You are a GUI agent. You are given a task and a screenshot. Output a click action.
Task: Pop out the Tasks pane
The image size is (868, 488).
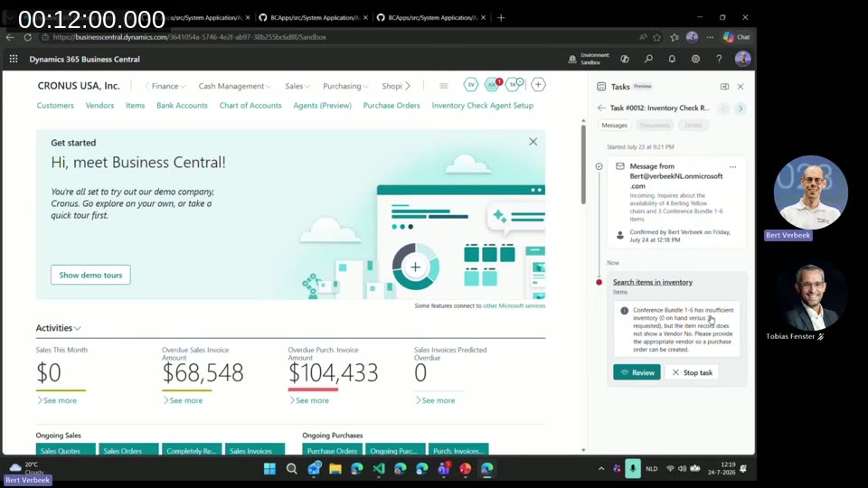[x=724, y=87]
